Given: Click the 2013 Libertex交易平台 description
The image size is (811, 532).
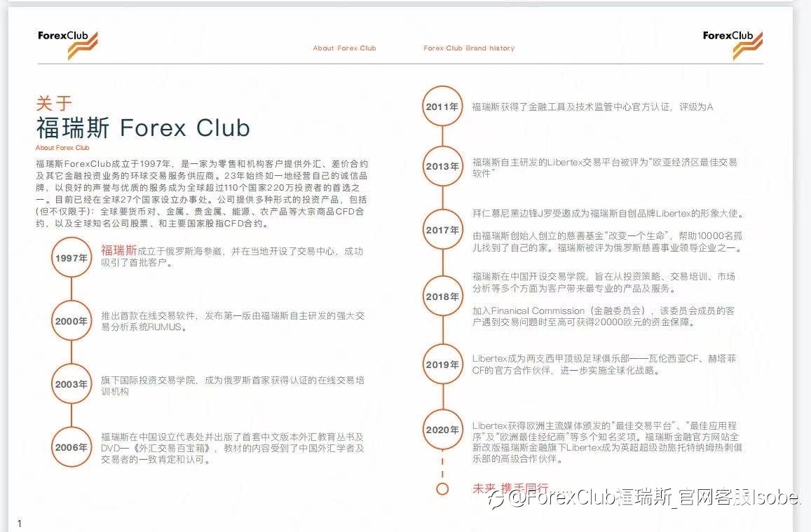Looking at the screenshot, I should [x=605, y=168].
